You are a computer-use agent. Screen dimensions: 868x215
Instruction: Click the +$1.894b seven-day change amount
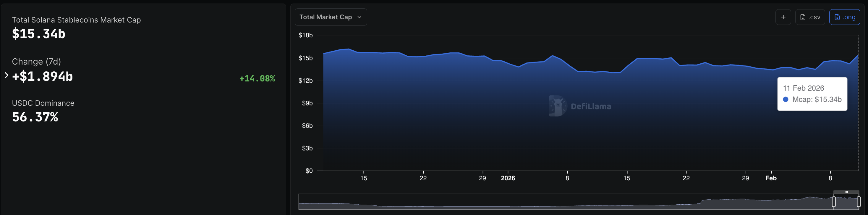pos(43,76)
